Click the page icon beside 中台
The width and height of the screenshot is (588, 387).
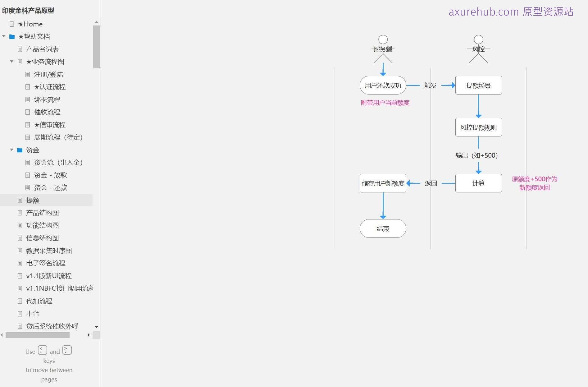click(20, 314)
